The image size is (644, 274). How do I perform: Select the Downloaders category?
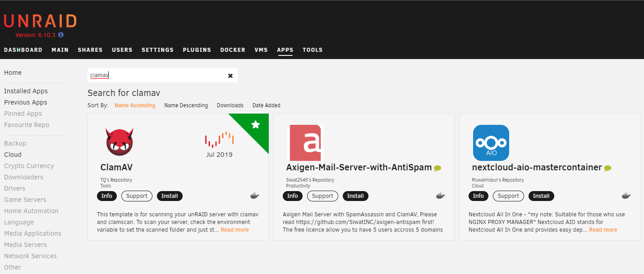coord(24,177)
